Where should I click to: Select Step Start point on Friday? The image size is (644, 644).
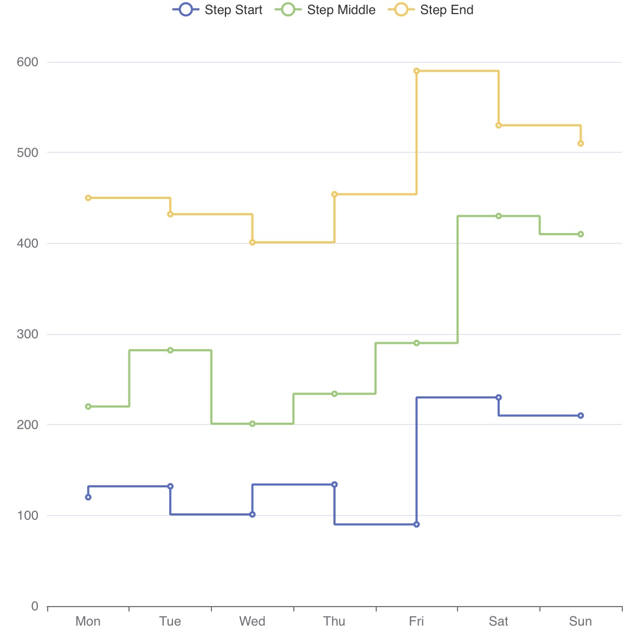[416, 524]
